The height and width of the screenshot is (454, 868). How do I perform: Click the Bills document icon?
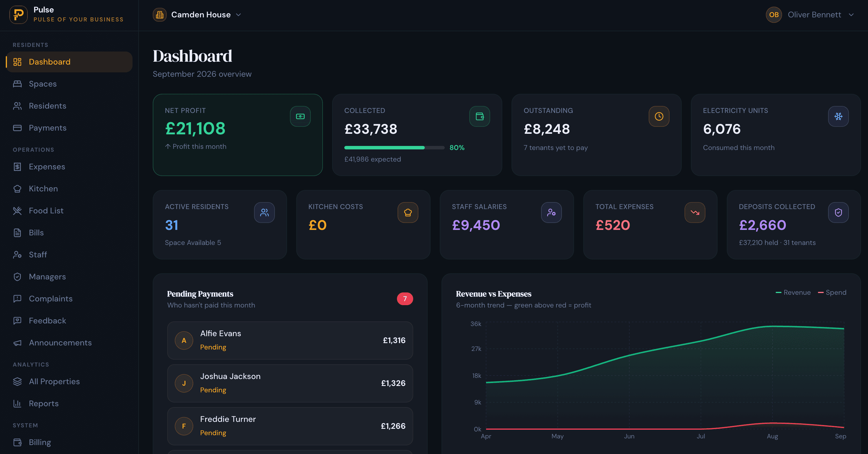coord(17,233)
